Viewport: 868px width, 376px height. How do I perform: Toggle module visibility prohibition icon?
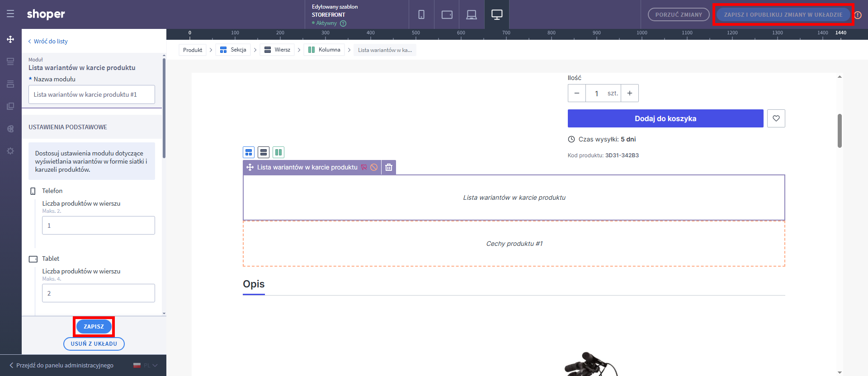(374, 167)
